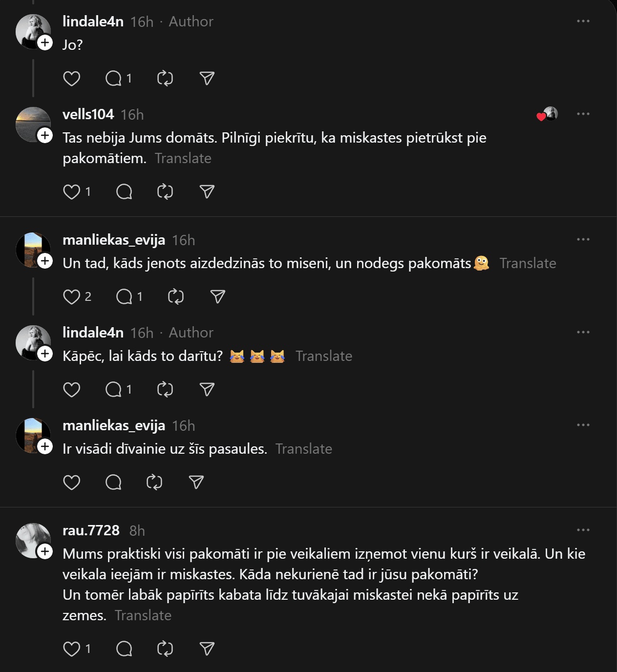Like vells104's comment about miskastes
Viewport: 617px width, 672px height.
(72, 192)
